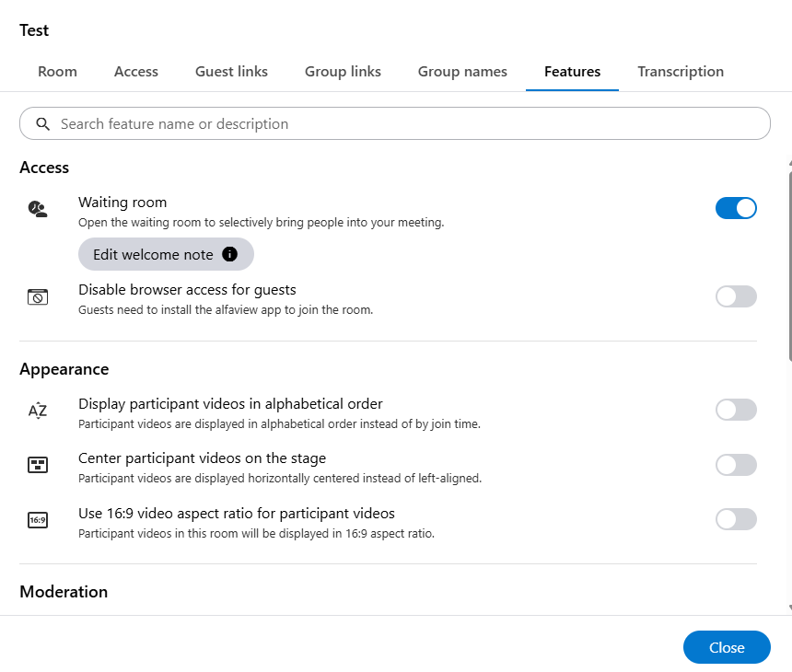This screenshot has height=672, width=792.
Task: Click the 16:9 aspect ratio icon
Action: 37,520
